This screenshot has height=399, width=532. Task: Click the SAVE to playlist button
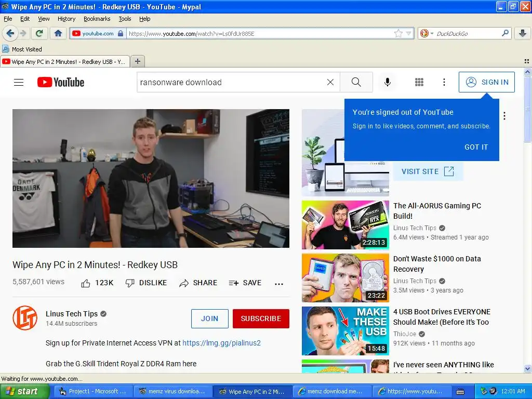[x=245, y=283]
